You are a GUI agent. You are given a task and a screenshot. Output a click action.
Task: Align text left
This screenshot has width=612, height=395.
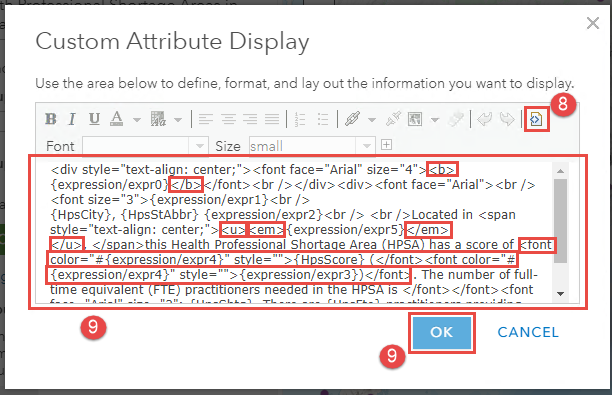coord(206,119)
